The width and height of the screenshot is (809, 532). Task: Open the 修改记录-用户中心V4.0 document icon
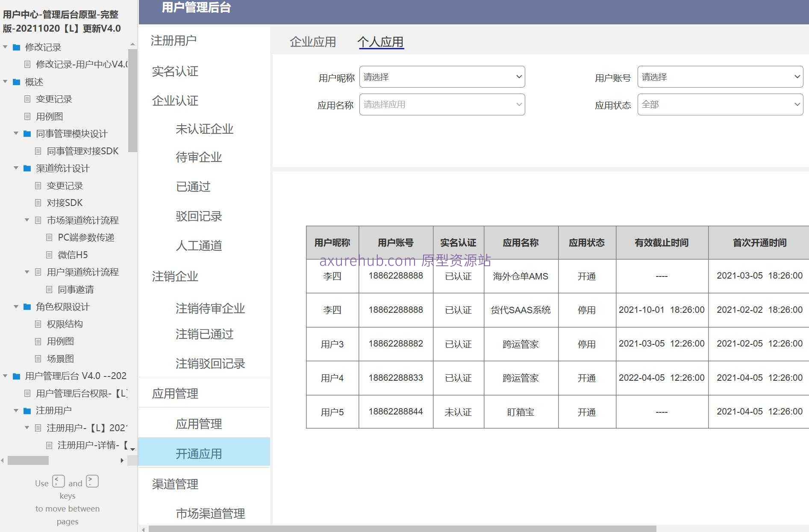pyautogui.click(x=26, y=64)
